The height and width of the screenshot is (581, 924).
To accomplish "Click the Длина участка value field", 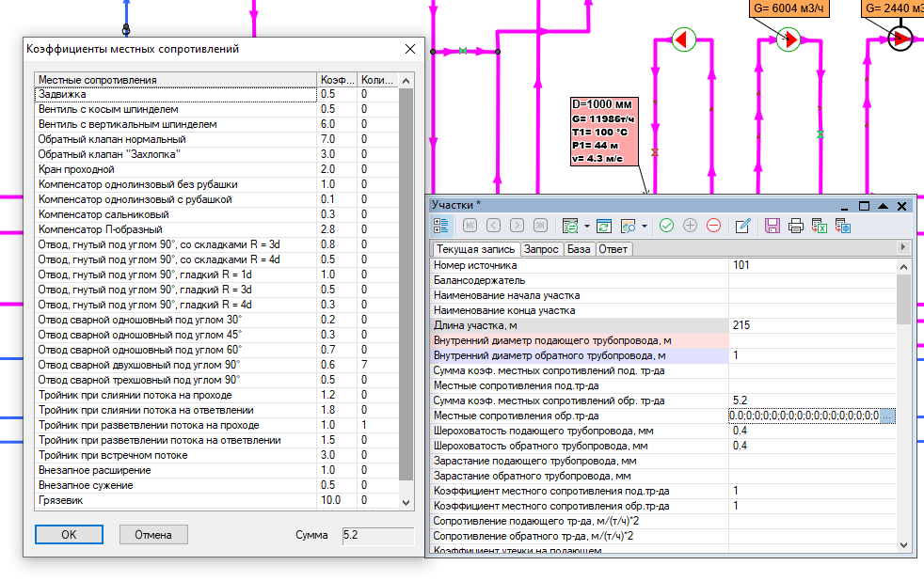I will [x=811, y=325].
